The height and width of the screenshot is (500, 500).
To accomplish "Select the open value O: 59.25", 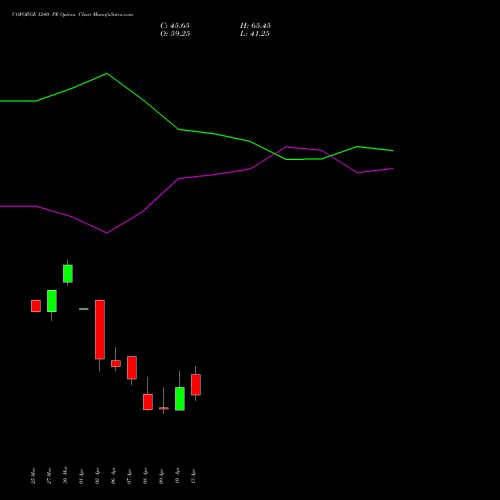I will (x=175, y=34).
